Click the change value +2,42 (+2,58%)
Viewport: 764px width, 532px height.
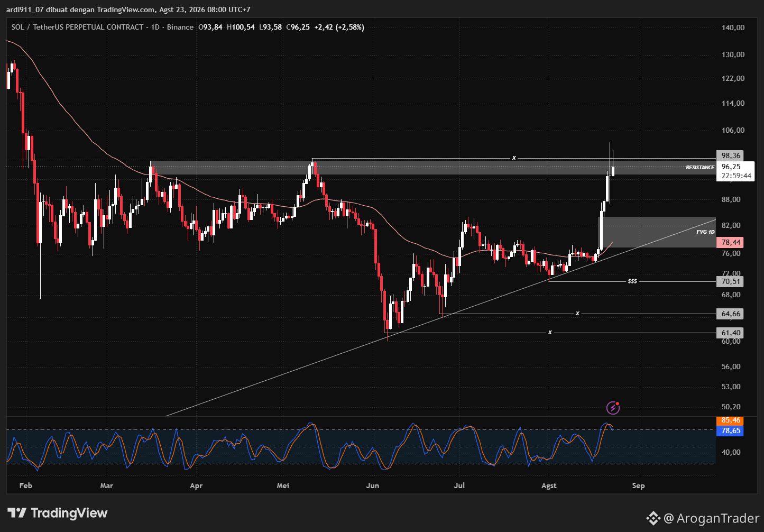(339, 27)
